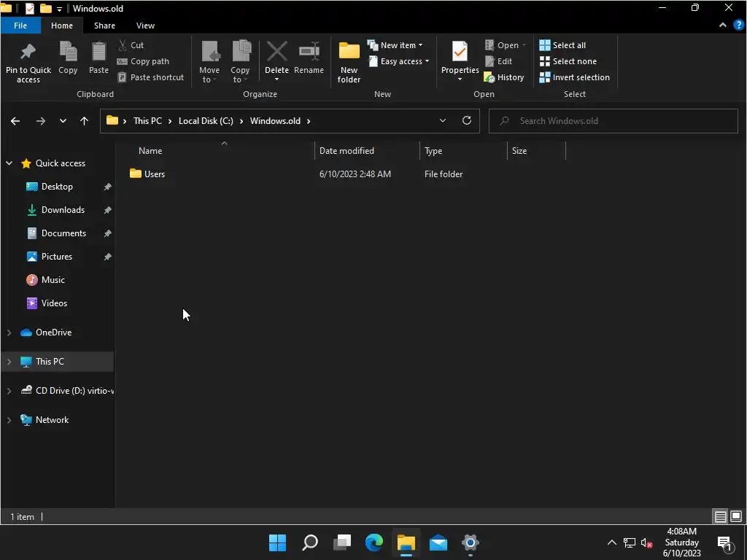This screenshot has width=747, height=560.
Task: Open Desktop in Quick access
Action: pos(57,187)
